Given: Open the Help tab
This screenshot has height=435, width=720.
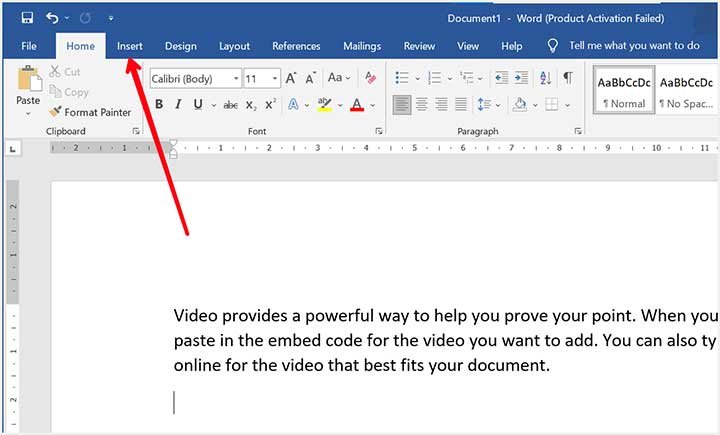Looking at the screenshot, I should click(x=512, y=46).
